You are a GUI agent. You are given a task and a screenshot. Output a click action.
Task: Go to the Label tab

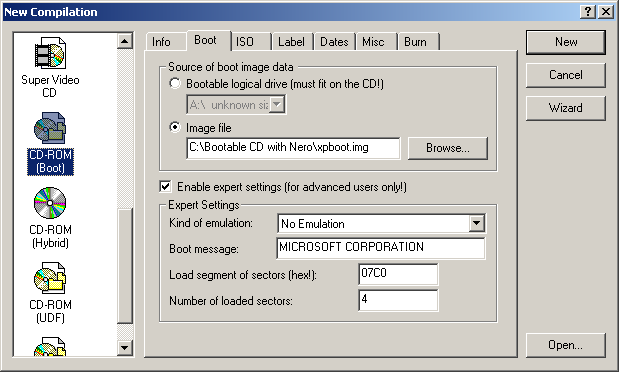(293, 42)
